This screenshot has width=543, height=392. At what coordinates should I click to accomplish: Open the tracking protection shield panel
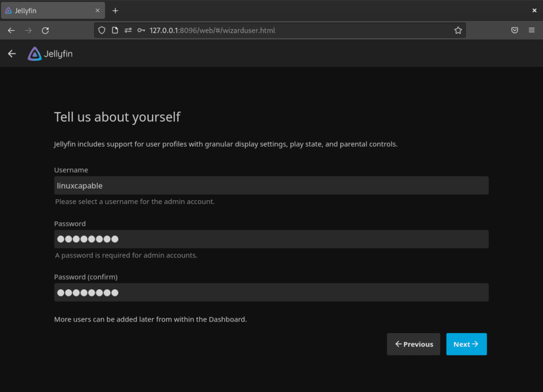(x=102, y=30)
